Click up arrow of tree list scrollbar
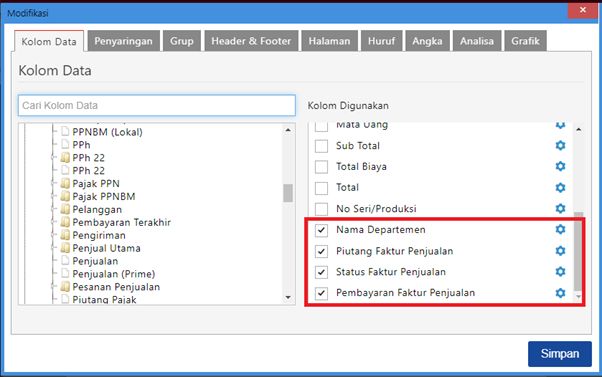The height and width of the screenshot is (377, 602). point(288,131)
